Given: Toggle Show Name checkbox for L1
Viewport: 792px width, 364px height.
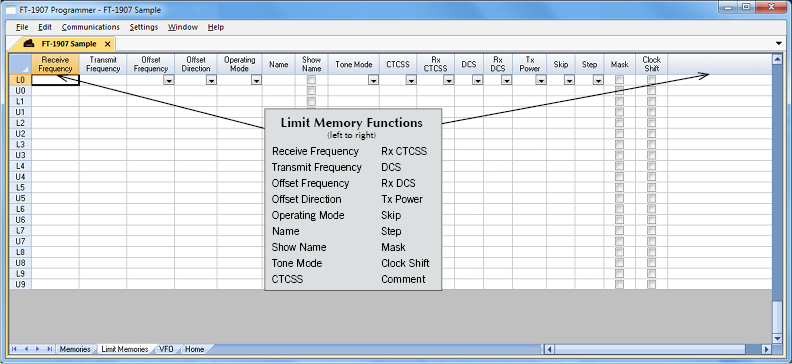Looking at the screenshot, I should tap(311, 101).
